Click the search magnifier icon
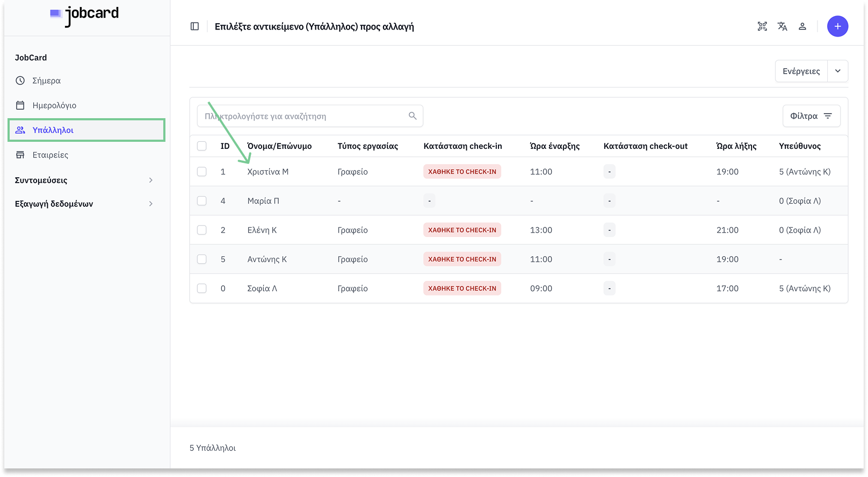The image size is (868, 477). pyautogui.click(x=413, y=116)
